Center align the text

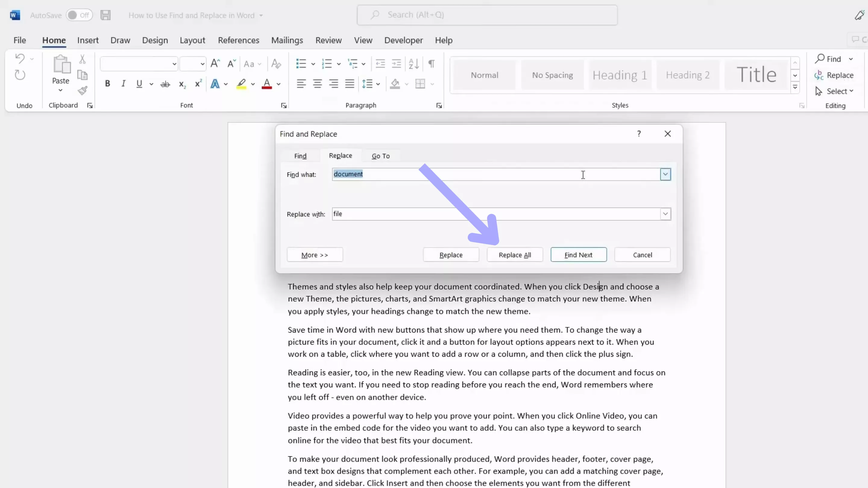[317, 84]
